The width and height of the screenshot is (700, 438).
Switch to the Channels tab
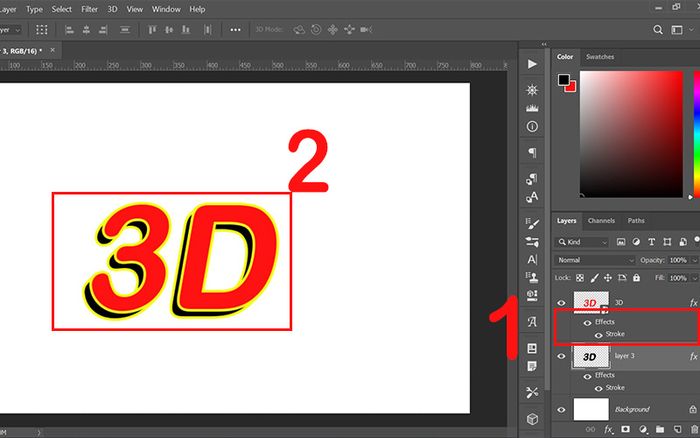click(x=601, y=221)
